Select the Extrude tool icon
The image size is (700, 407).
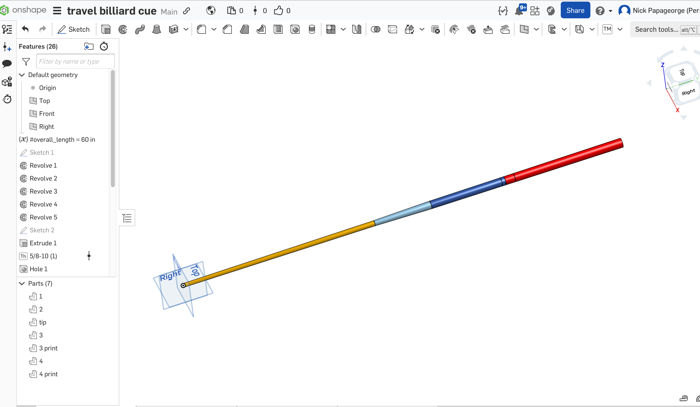(x=106, y=29)
